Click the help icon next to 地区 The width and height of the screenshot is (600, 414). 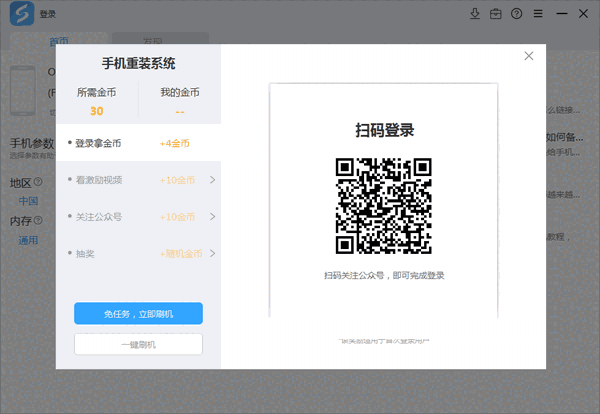point(38,183)
